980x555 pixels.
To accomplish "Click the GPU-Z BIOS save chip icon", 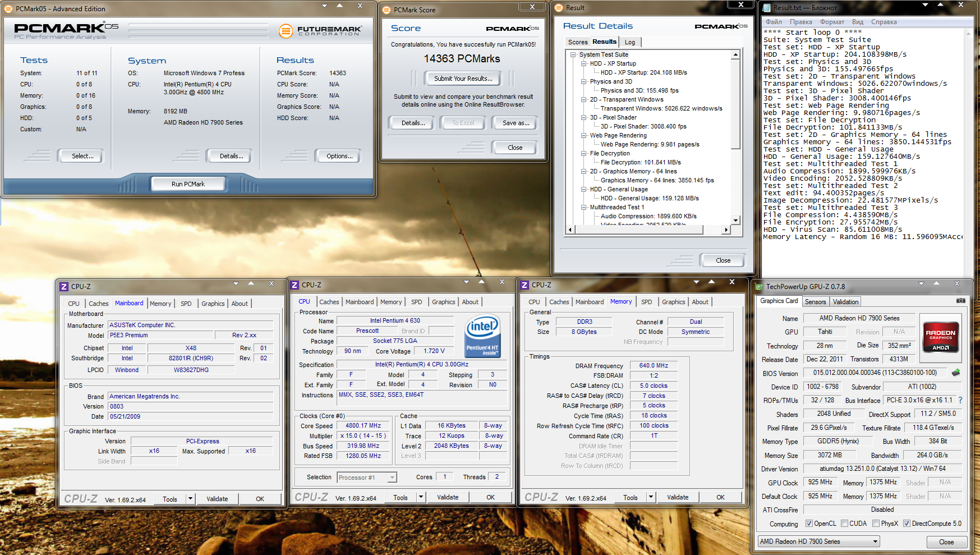I will 956,372.
